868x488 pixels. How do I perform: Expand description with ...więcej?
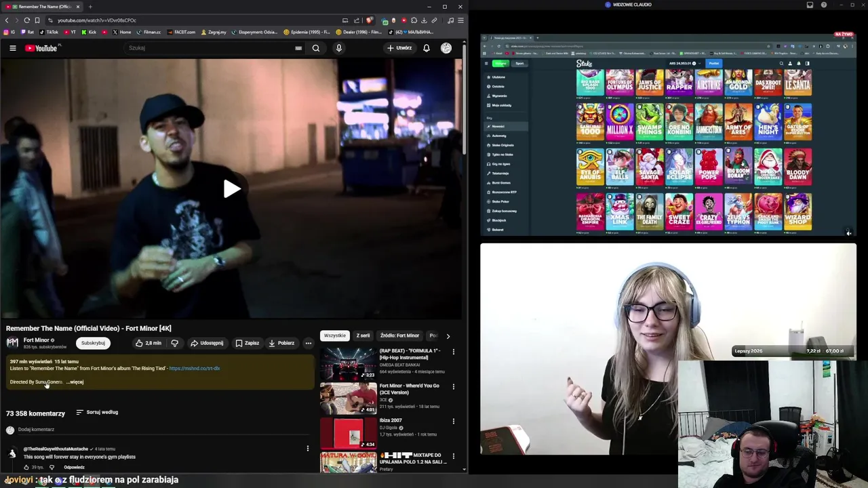(75, 382)
